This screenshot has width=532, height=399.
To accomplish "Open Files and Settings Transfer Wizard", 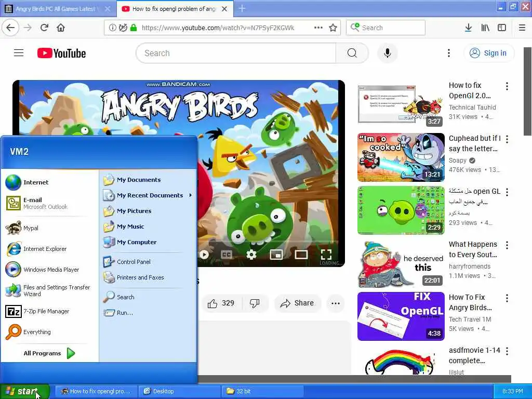I will tap(49, 290).
